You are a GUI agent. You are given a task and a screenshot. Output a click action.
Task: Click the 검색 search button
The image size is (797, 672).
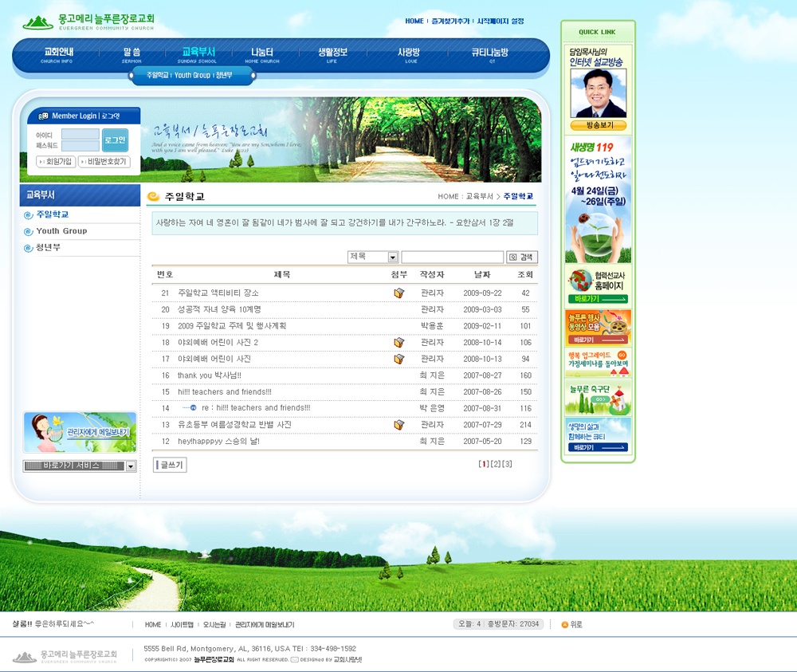(522, 257)
